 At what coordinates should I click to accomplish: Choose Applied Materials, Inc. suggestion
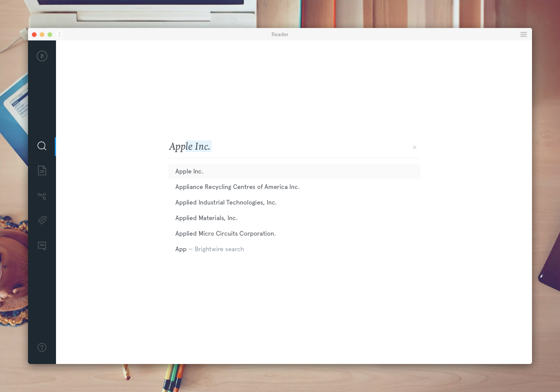click(x=294, y=218)
